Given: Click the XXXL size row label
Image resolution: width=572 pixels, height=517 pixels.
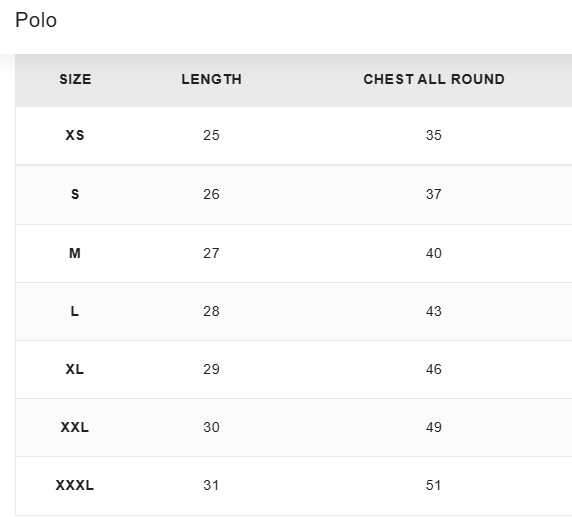Looking at the screenshot, I should [x=75, y=485].
